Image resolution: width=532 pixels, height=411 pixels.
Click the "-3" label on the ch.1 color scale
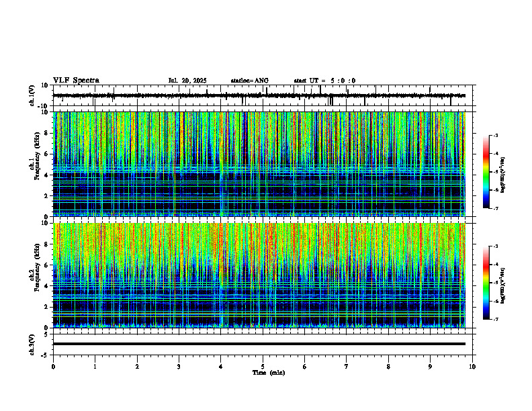[496, 135]
